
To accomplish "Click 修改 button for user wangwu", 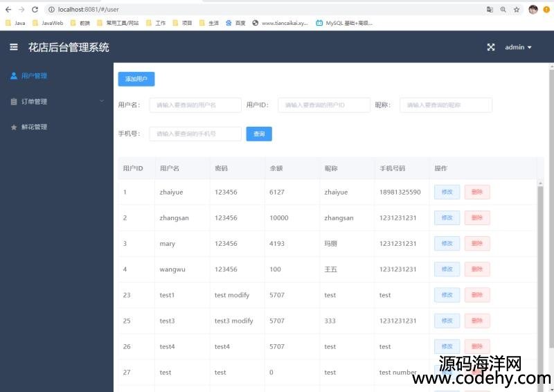I will 447,269.
